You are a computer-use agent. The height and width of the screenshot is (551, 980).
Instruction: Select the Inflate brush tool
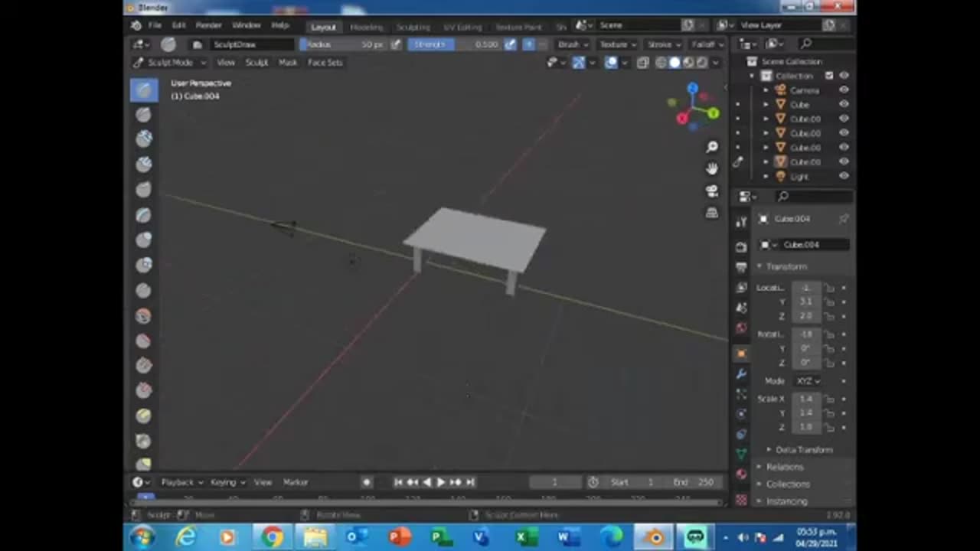(x=144, y=240)
